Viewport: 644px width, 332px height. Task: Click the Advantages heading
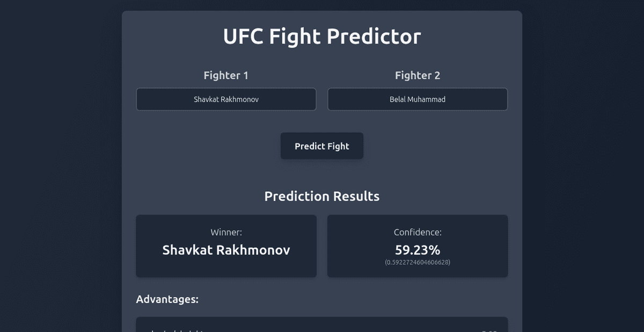tap(167, 299)
